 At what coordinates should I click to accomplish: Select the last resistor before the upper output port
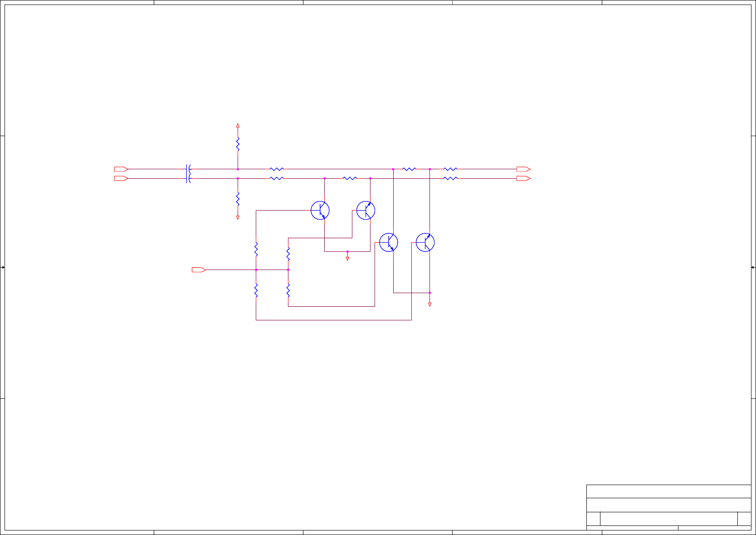coord(450,169)
